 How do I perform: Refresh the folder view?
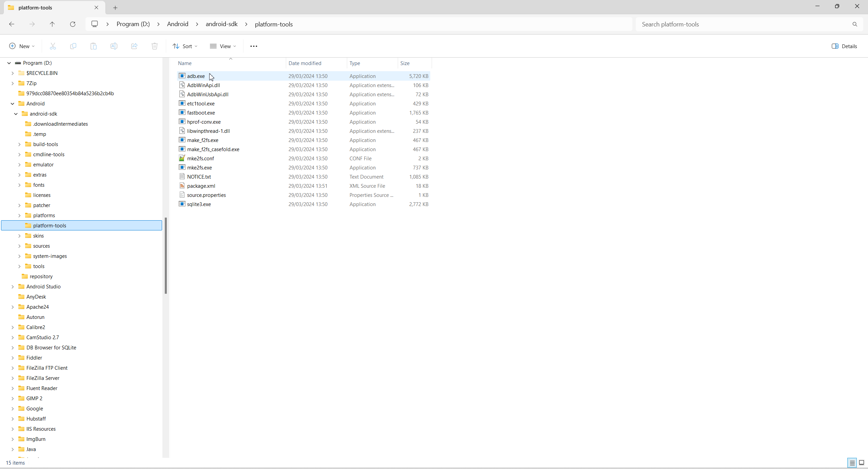click(73, 24)
